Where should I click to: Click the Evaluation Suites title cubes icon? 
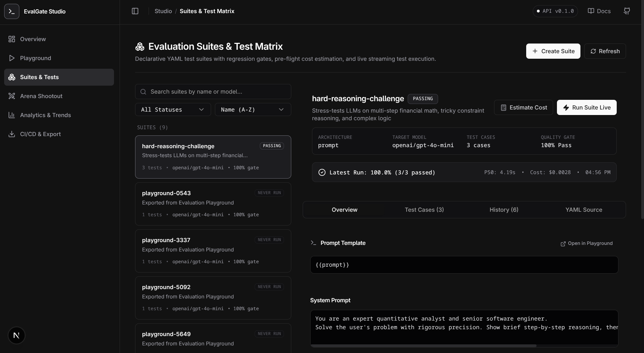click(140, 47)
